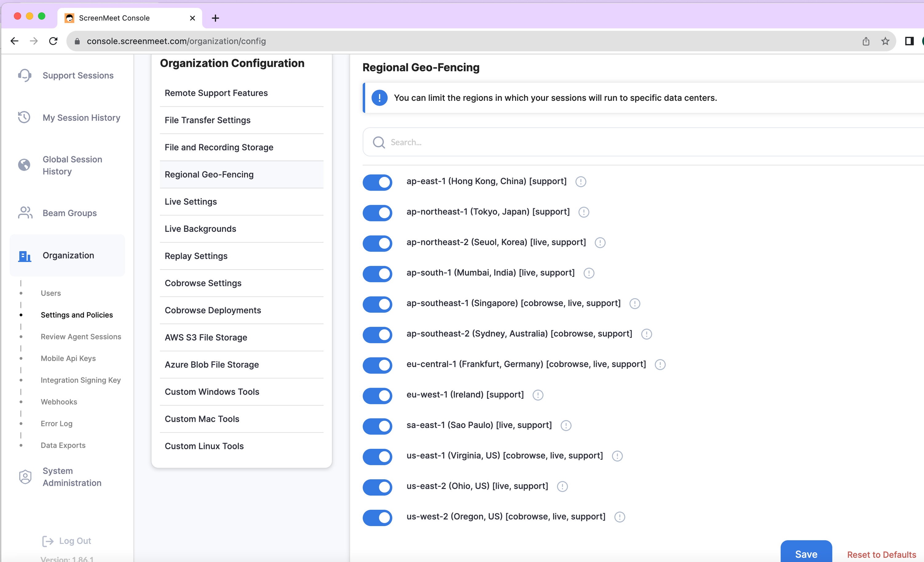The width and height of the screenshot is (924, 562).
Task: Click the share icon in address bar
Action: 866,41
